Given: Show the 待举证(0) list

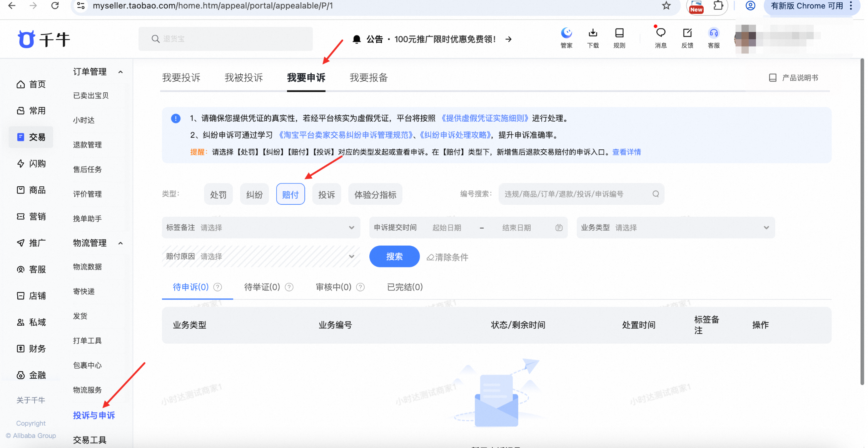Looking at the screenshot, I should (x=262, y=287).
